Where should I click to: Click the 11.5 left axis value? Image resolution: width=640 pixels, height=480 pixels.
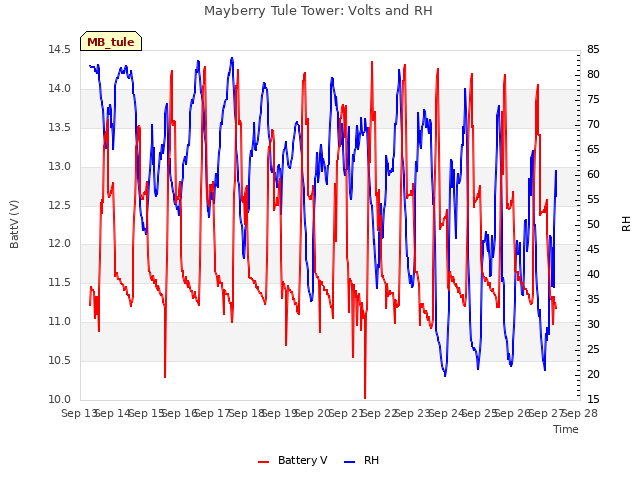[x=60, y=283]
